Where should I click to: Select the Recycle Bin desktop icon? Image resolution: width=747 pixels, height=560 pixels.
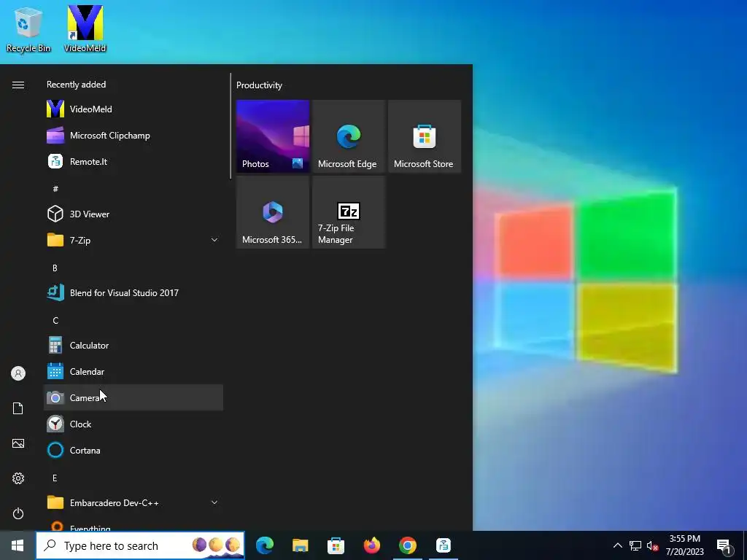tap(28, 29)
